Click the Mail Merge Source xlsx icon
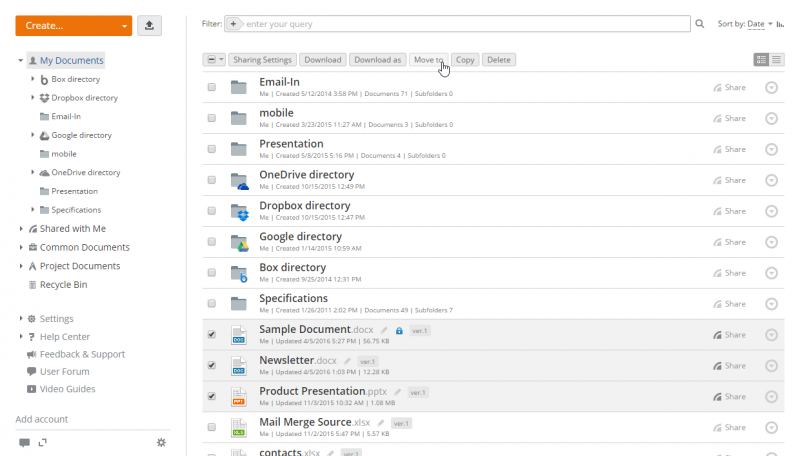 coord(238,427)
